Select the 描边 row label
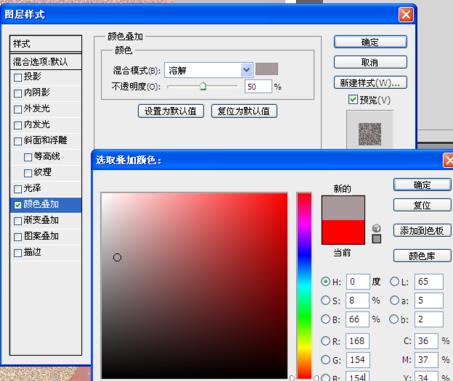The image size is (453, 381). coord(32,252)
